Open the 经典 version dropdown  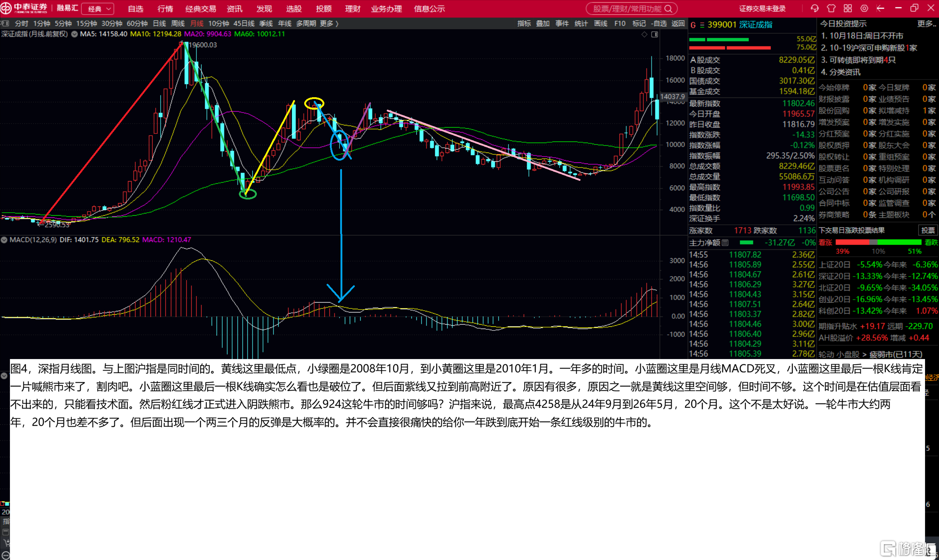pyautogui.click(x=98, y=9)
